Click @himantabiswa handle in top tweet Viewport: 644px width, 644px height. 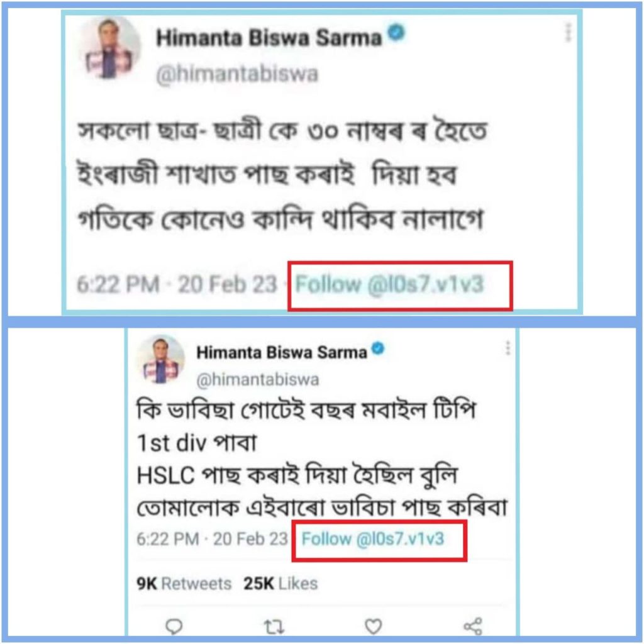point(237,74)
